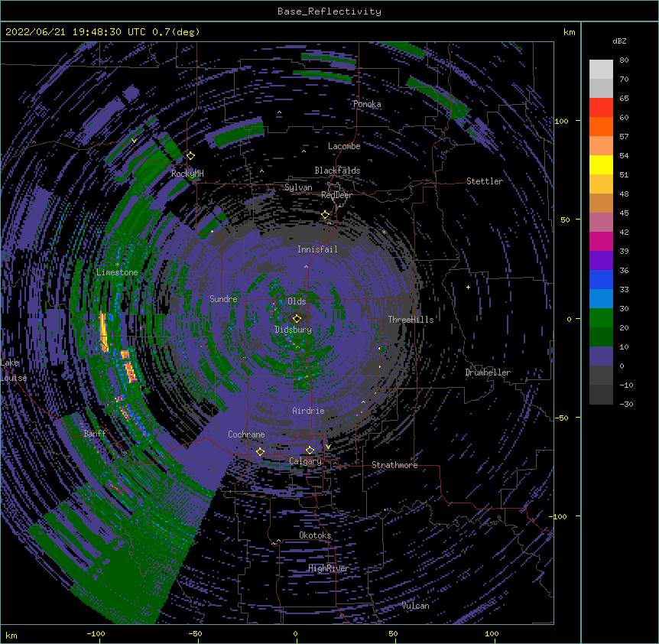Click the Airdrie city label
The width and height of the screenshot is (659, 644).
coord(309,411)
